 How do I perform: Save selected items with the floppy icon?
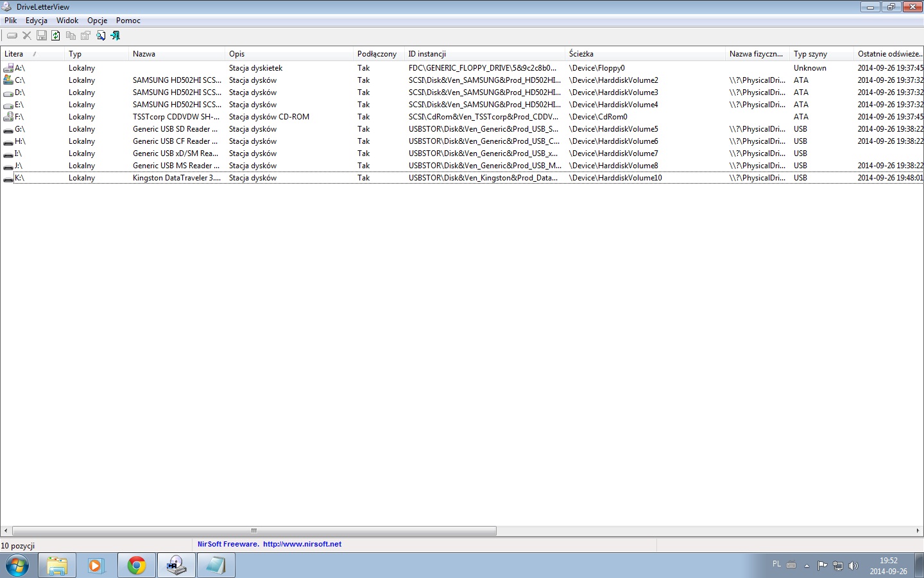click(42, 36)
